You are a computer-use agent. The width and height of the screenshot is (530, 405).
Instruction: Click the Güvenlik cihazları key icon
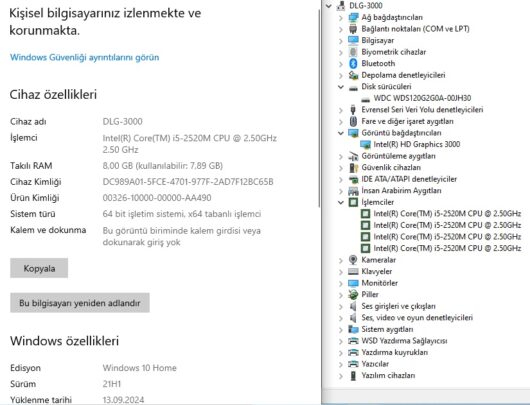(353, 167)
